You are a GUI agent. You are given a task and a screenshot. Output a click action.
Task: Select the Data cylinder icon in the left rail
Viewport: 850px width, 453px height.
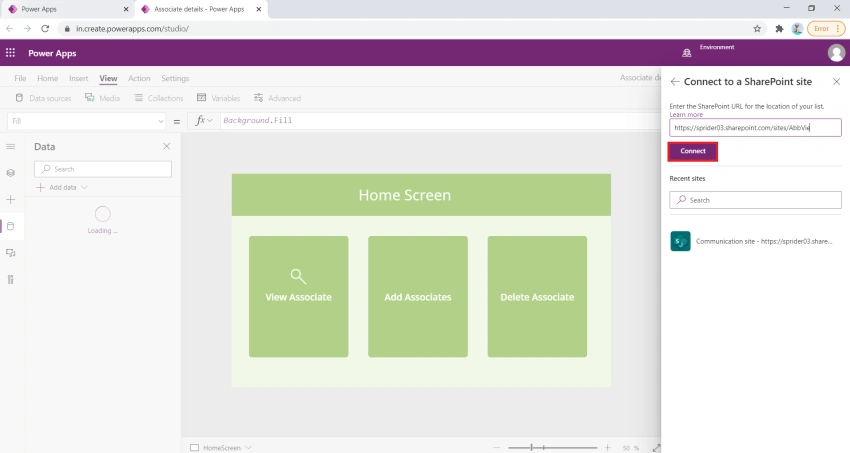coord(10,226)
